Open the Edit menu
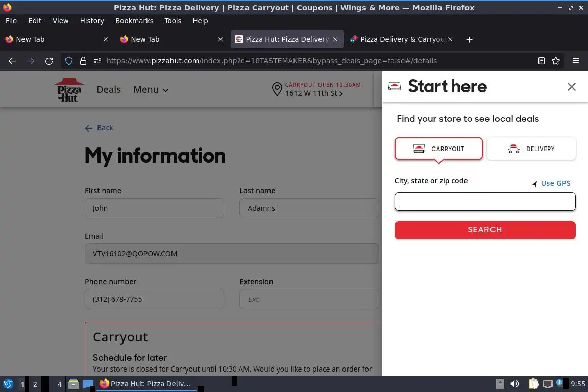 (35, 21)
